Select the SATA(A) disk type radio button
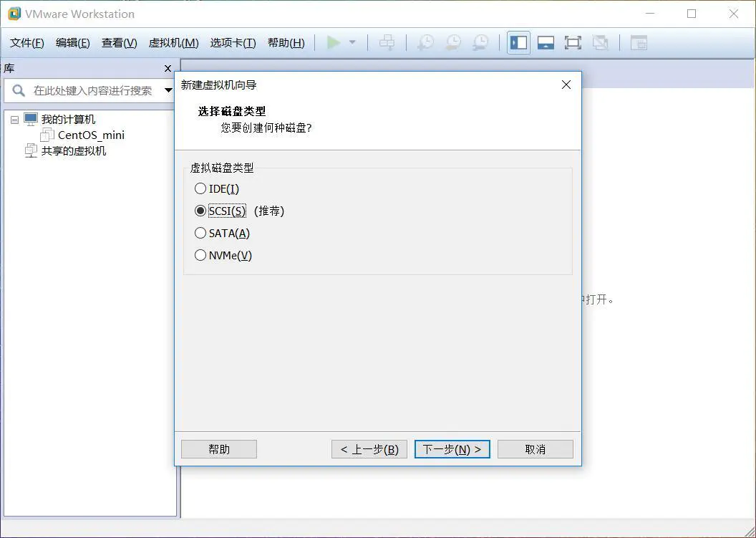This screenshot has height=538, width=756. [x=200, y=233]
